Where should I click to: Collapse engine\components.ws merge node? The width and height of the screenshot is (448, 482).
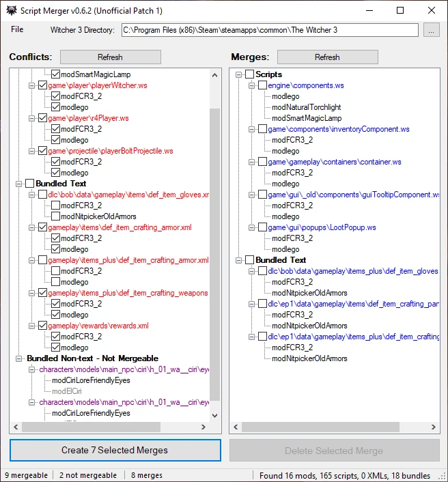click(251, 85)
